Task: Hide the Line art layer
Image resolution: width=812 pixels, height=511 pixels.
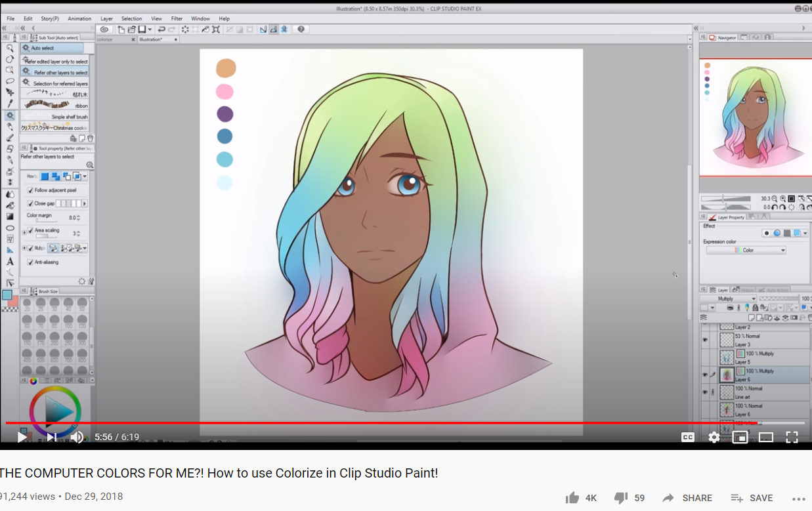Action: tap(705, 392)
